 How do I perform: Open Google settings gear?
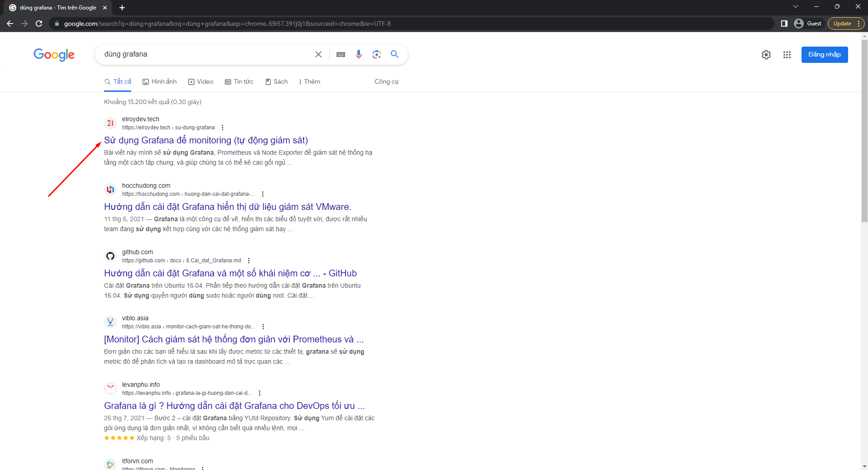click(766, 55)
